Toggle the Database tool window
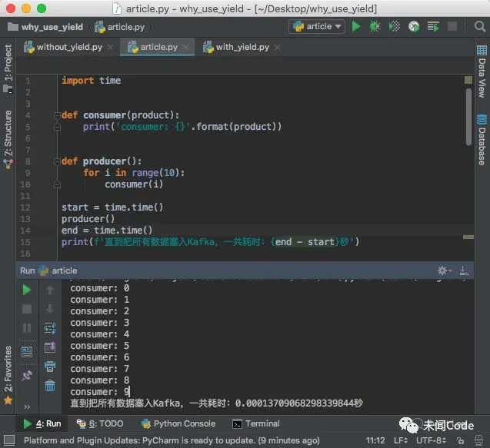Image resolution: width=490 pixels, height=448 pixels. 482,140
